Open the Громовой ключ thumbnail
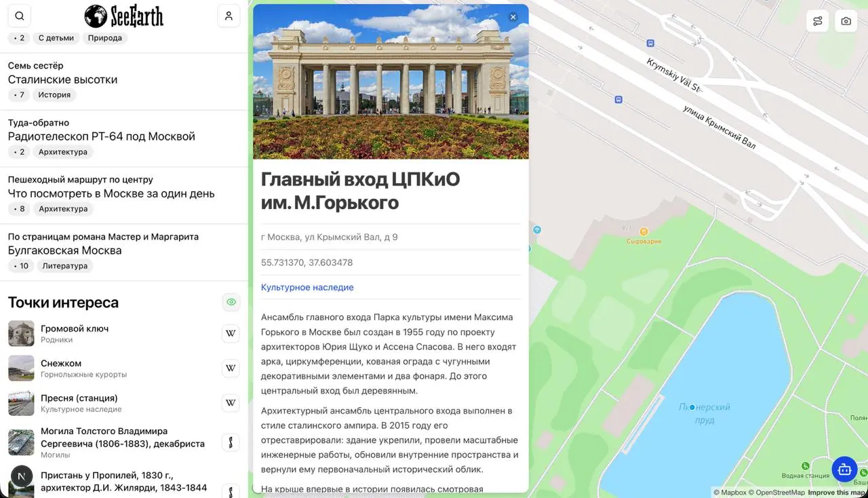 click(x=21, y=333)
